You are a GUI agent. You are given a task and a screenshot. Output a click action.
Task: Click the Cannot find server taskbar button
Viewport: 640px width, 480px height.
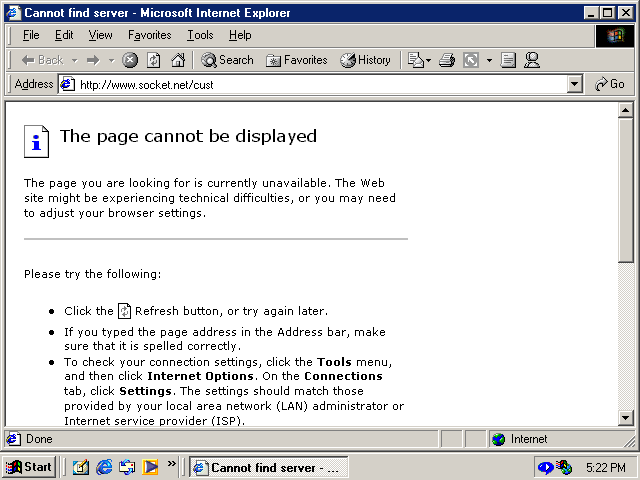click(x=269, y=467)
